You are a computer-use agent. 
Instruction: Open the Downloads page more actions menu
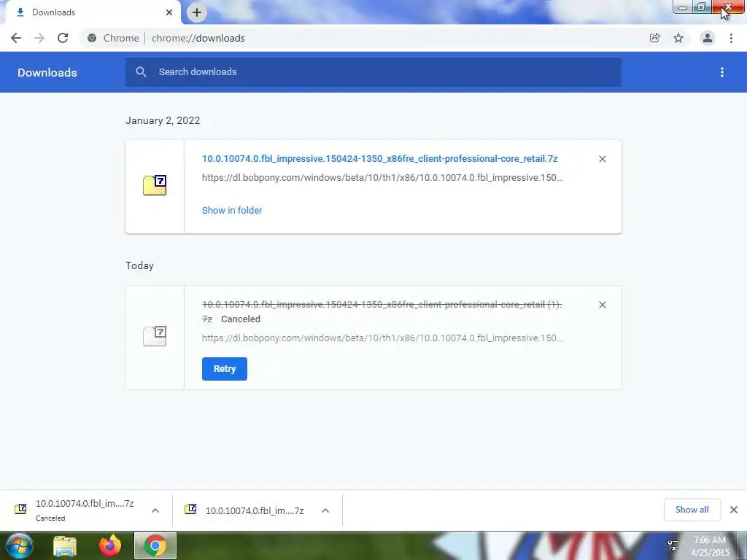pos(722,72)
